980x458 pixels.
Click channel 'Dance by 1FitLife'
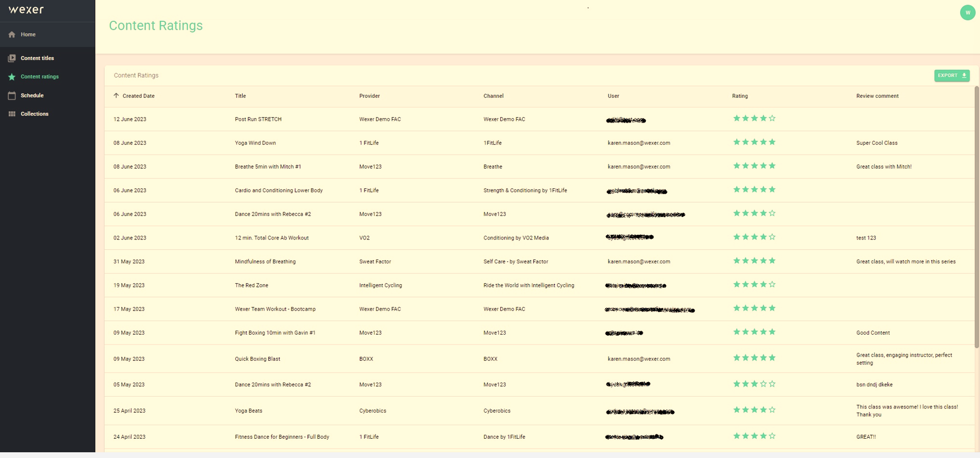504,437
